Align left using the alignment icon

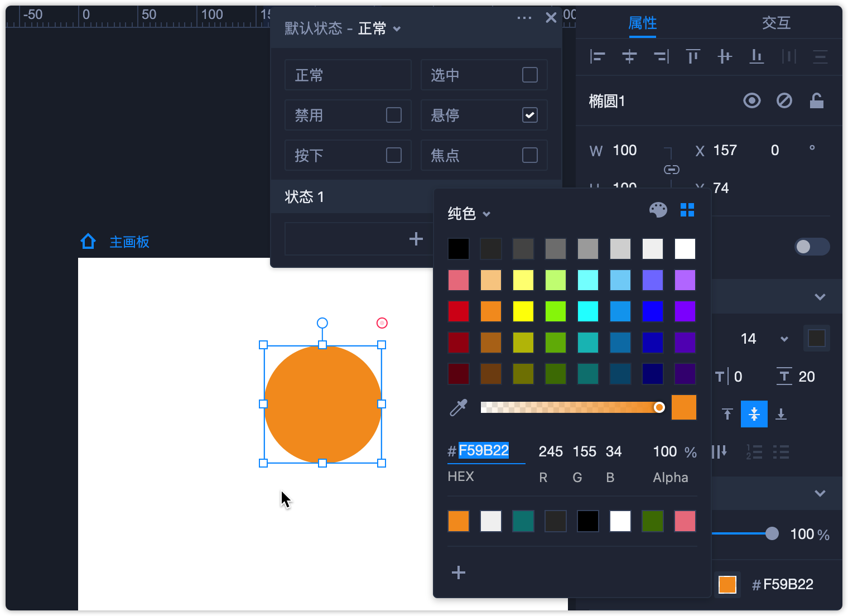pyautogui.click(x=598, y=56)
